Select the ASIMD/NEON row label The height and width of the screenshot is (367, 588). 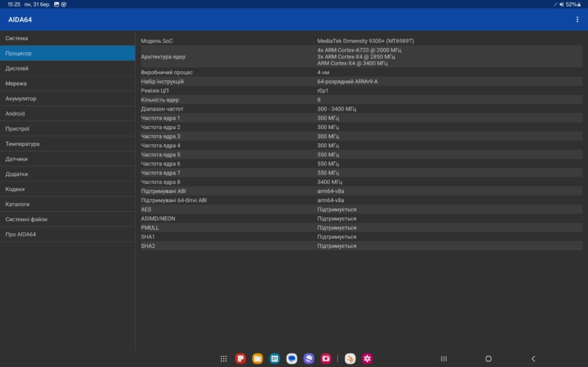(158, 218)
